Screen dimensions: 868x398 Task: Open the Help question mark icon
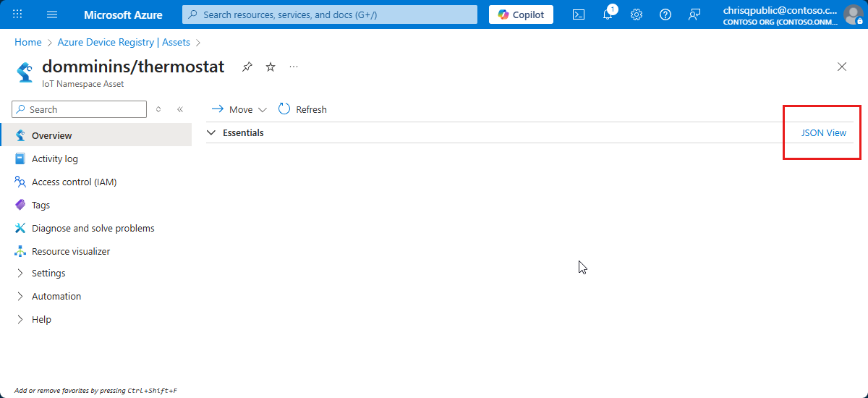click(x=665, y=14)
